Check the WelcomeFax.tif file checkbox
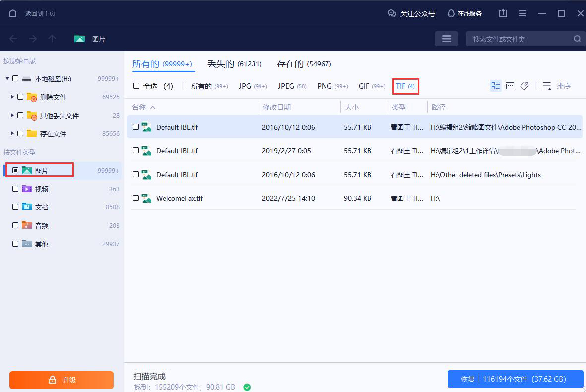This screenshot has height=392, width=586. (x=135, y=198)
